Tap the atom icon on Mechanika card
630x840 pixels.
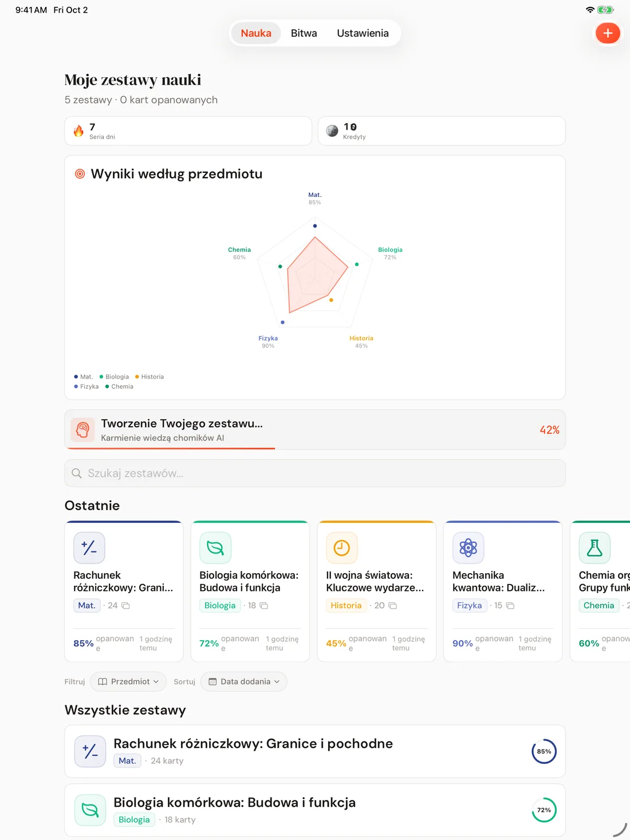468,548
